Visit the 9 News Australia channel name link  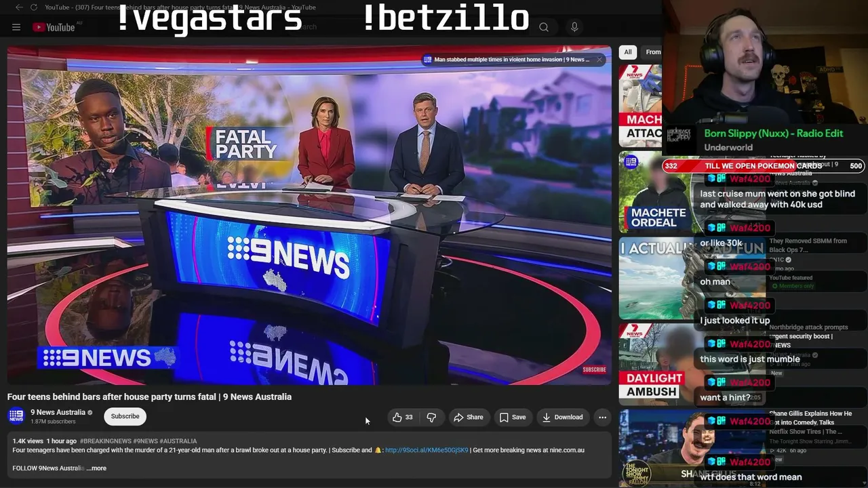click(x=58, y=412)
